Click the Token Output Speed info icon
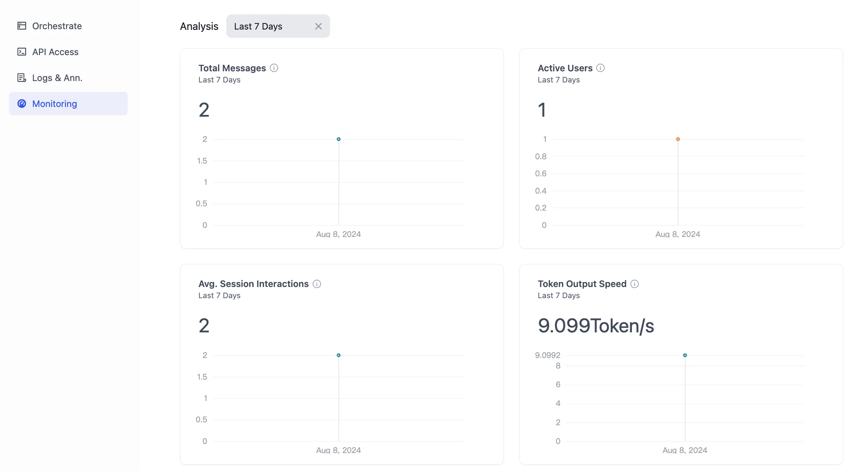 [635, 284]
